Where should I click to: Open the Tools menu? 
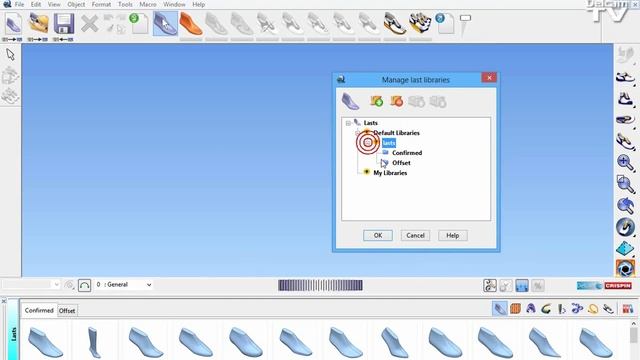click(x=125, y=4)
